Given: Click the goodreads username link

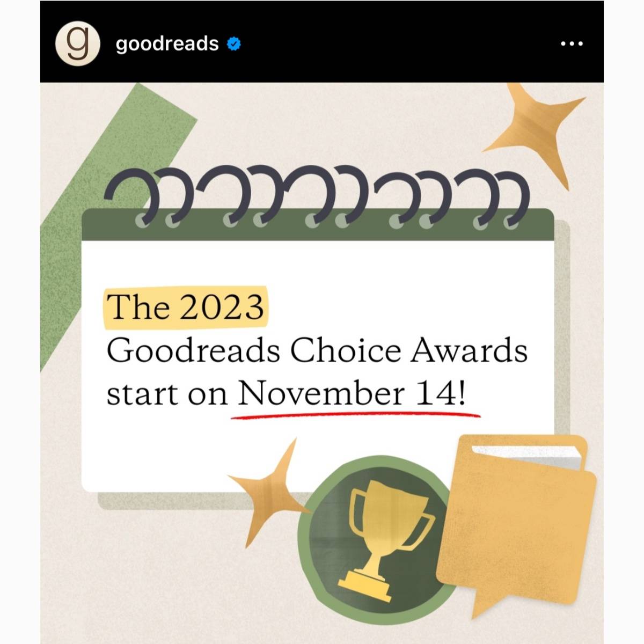Looking at the screenshot, I should (x=167, y=43).
